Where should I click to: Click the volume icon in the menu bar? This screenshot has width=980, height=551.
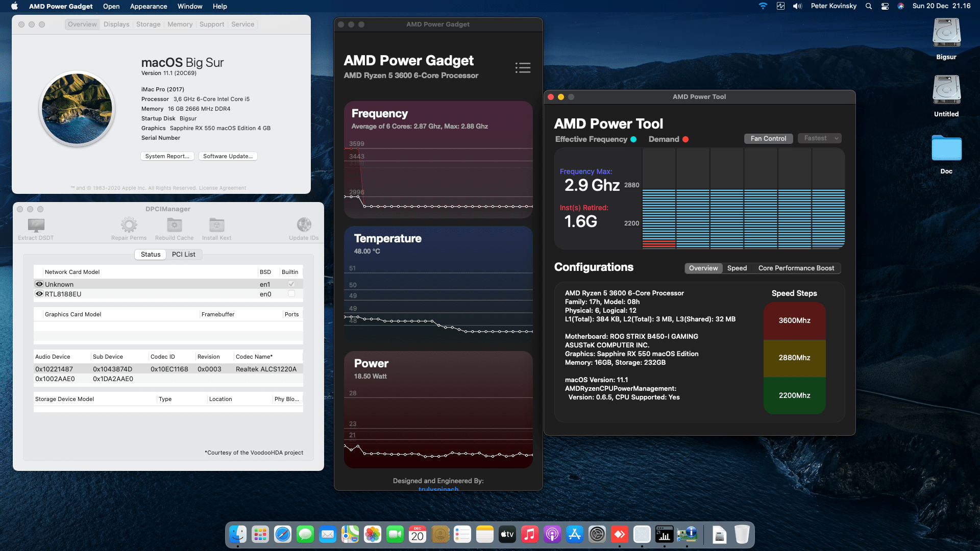(x=797, y=6)
